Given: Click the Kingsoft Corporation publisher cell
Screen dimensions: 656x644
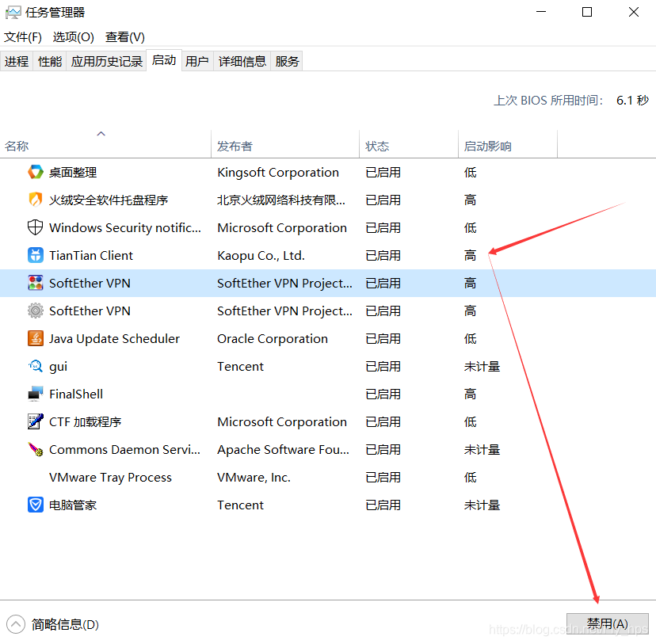Looking at the screenshot, I should pos(278,173).
